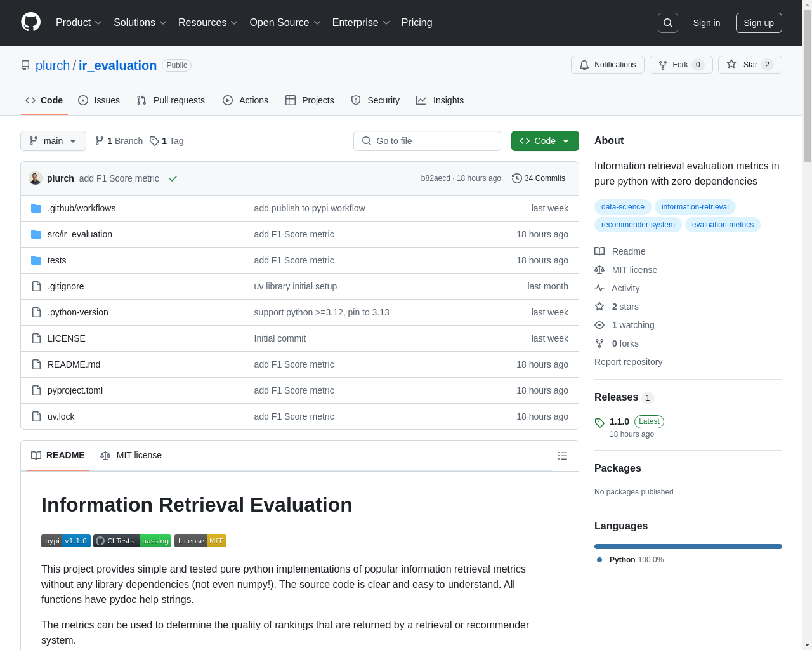812x650 pixels.
Task: Click the Notifications bell button
Action: point(608,65)
